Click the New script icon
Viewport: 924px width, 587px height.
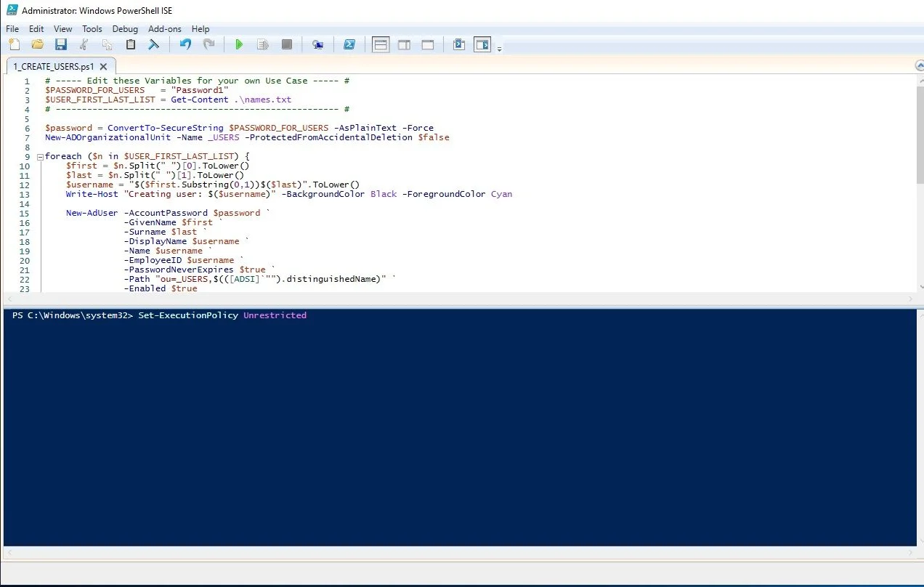(14, 45)
